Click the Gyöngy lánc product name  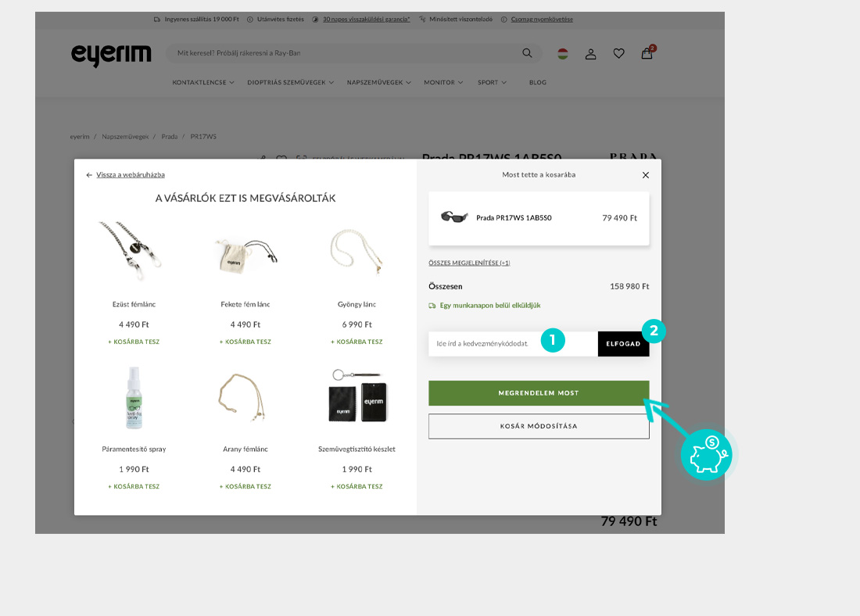[x=357, y=304]
